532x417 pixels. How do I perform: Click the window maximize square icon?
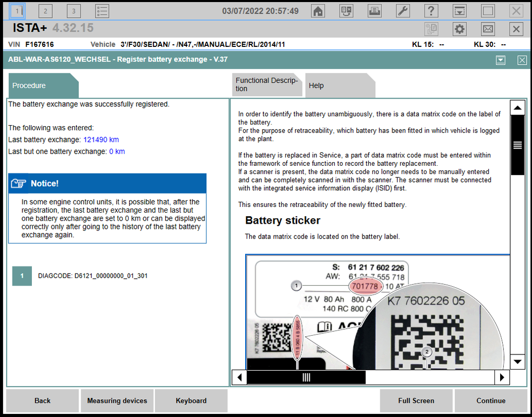point(488,11)
